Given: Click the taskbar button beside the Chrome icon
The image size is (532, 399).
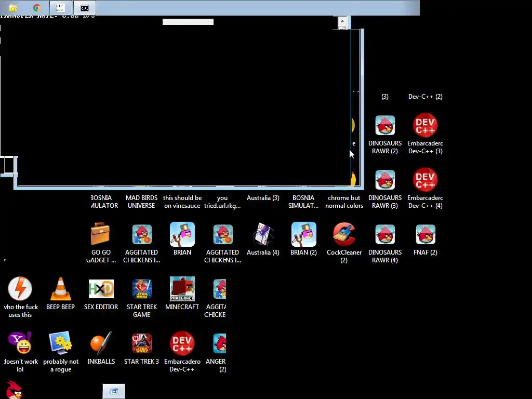Looking at the screenshot, I should [60, 8].
